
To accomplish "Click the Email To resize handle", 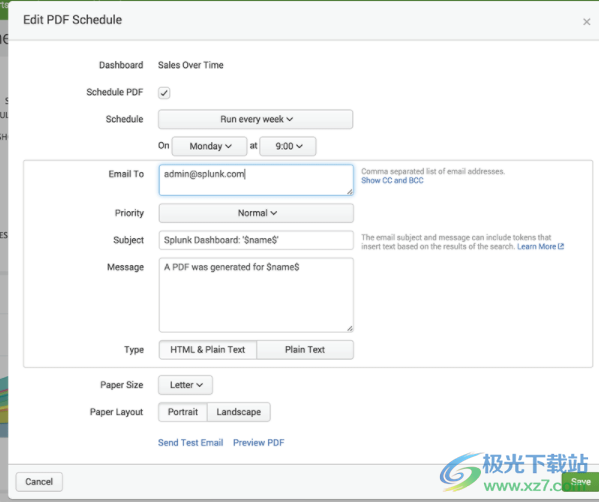I will pos(350,192).
